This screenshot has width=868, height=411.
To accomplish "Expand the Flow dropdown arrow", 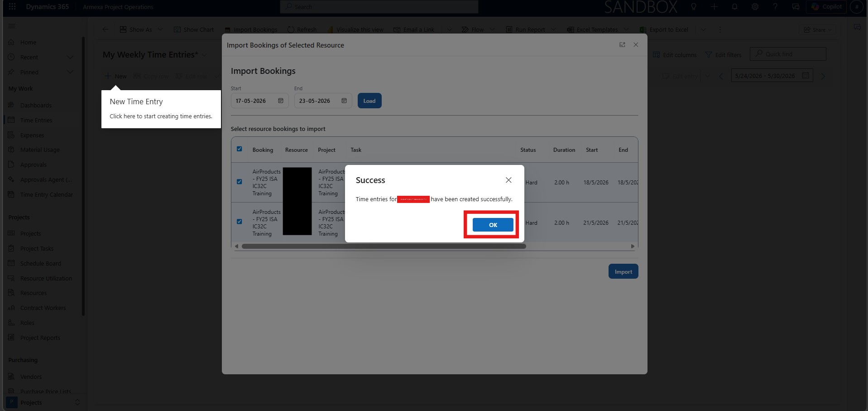I will [492, 29].
